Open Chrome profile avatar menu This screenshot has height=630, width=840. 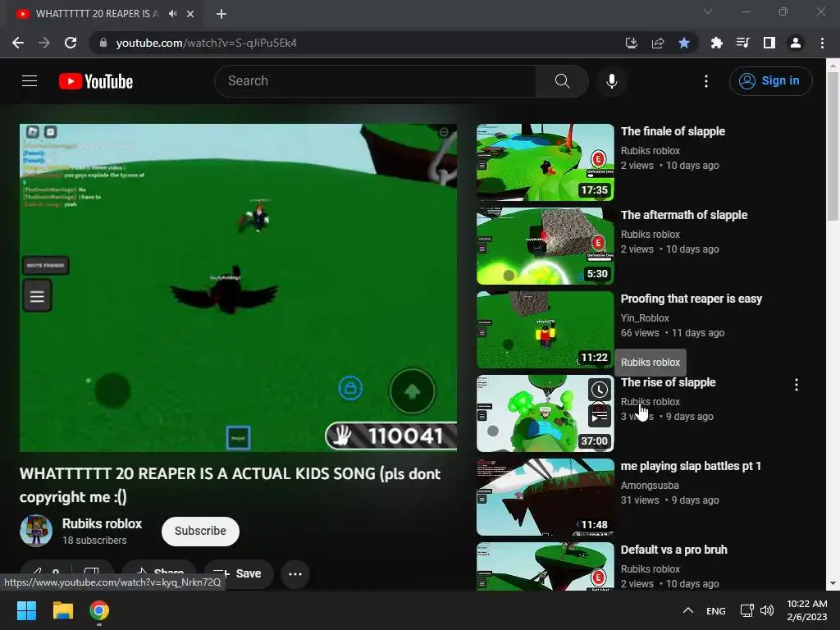(x=796, y=43)
